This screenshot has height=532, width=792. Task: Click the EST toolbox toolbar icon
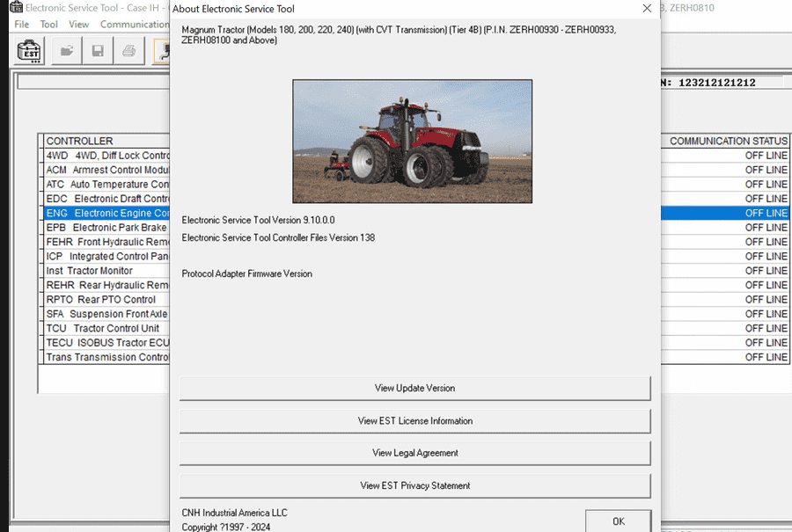(28, 50)
